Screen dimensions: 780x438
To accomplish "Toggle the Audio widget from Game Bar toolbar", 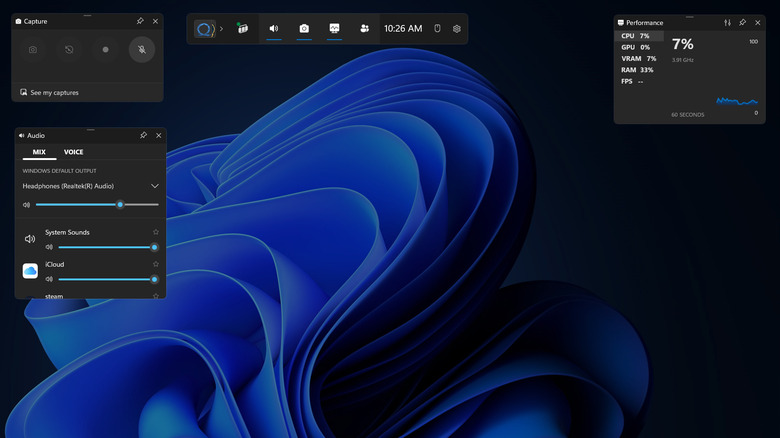I will pos(273,28).
